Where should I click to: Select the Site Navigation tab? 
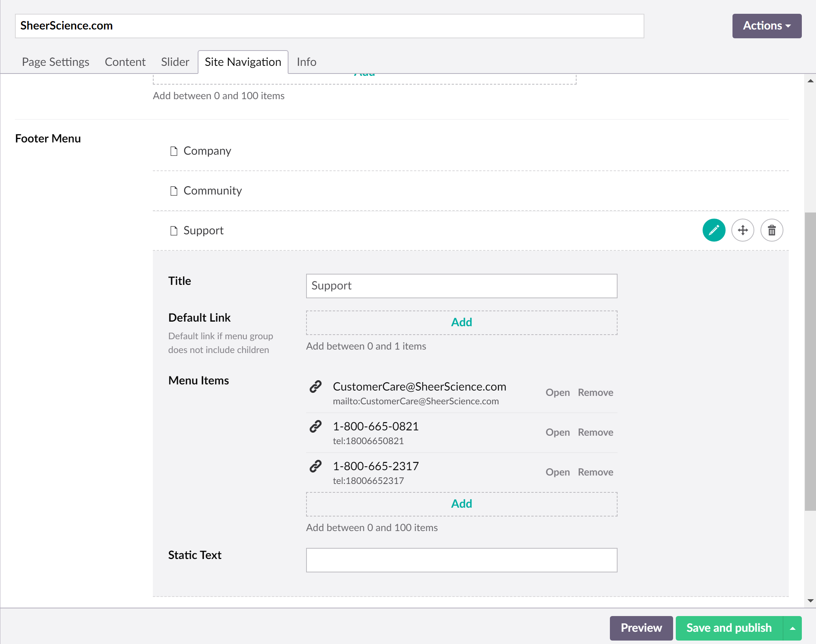click(x=243, y=62)
